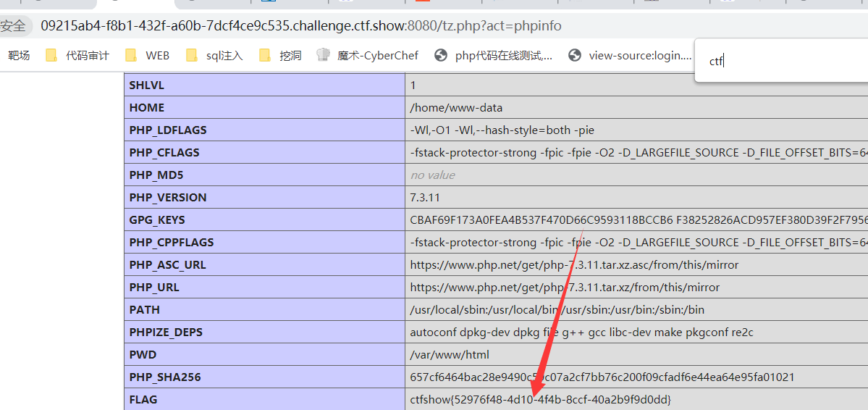This screenshot has width=868, height=410.
Task: Select the /var/www/html value
Action: (x=450, y=354)
